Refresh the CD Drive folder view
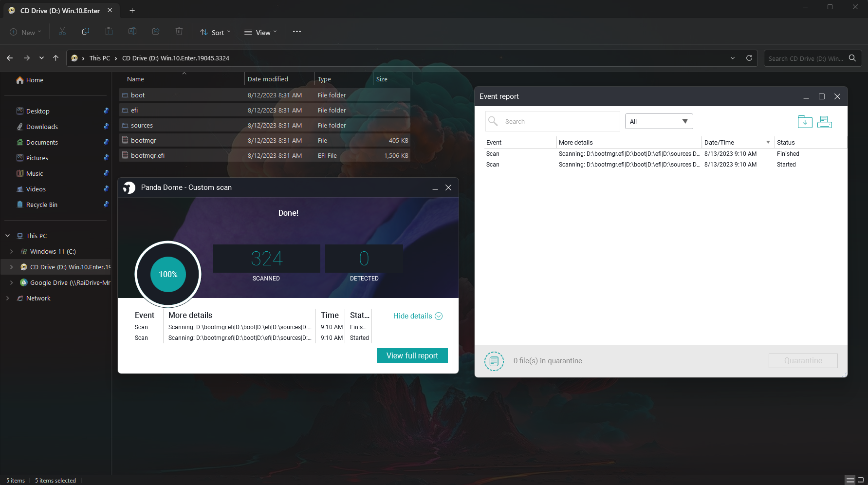The image size is (868, 485). click(749, 58)
